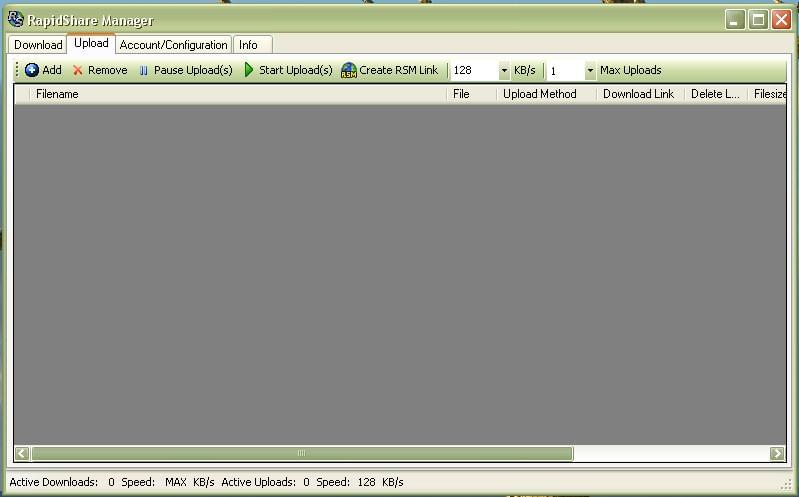Open the Info tab
Image resolution: width=799 pixels, height=497 pixels.
[x=253, y=45]
